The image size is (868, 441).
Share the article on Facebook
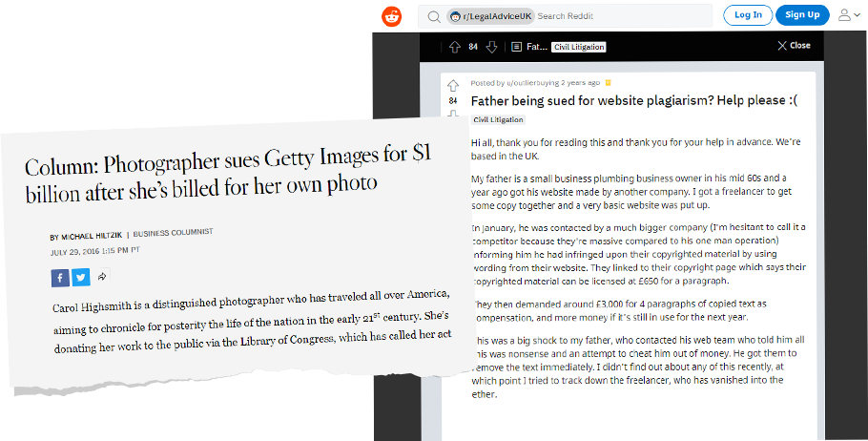pyautogui.click(x=60, y=278)
